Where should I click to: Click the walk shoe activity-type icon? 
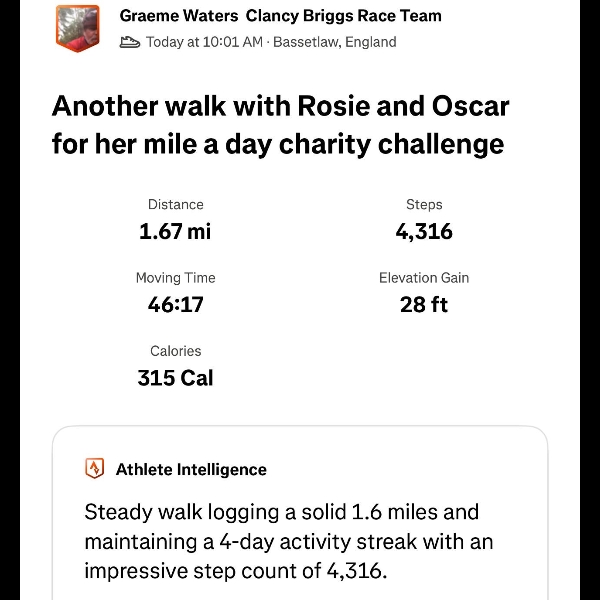[129, 42]
